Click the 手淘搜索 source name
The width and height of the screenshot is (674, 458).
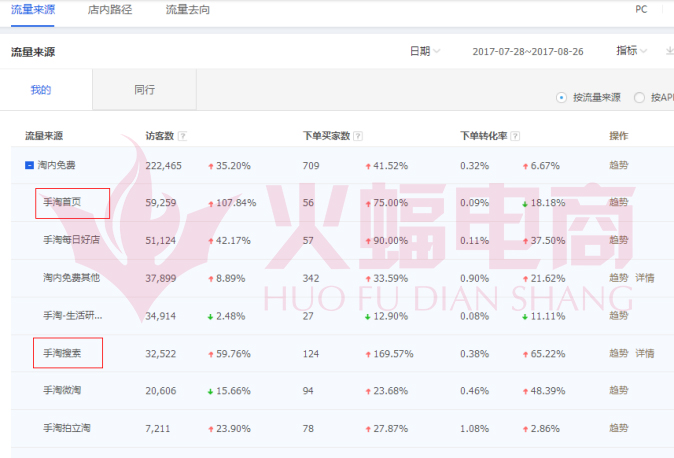point(62,353)
